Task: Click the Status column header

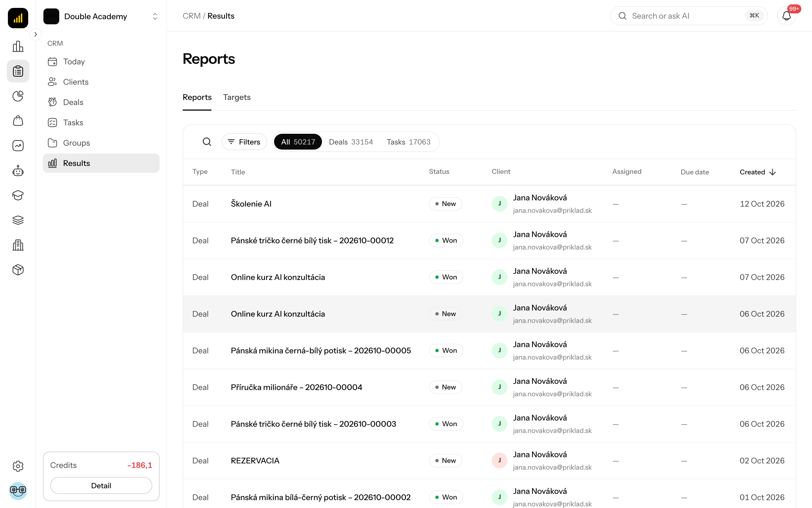Action: tap(439, 171)
